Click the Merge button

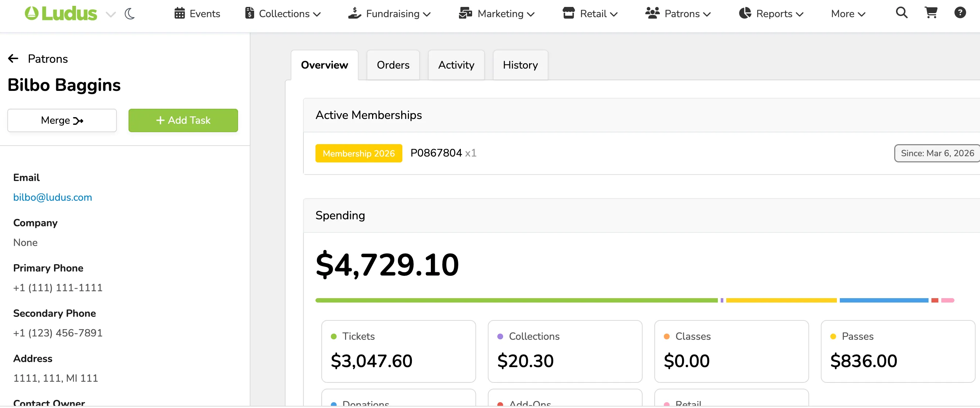click(x=62, y=120)
